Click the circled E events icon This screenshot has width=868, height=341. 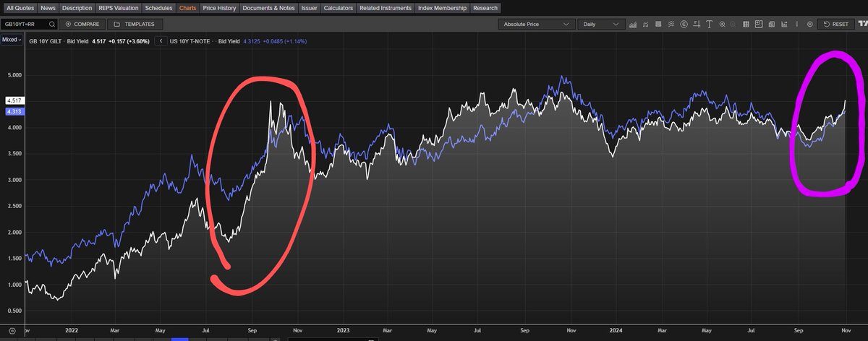pos(684,24)
